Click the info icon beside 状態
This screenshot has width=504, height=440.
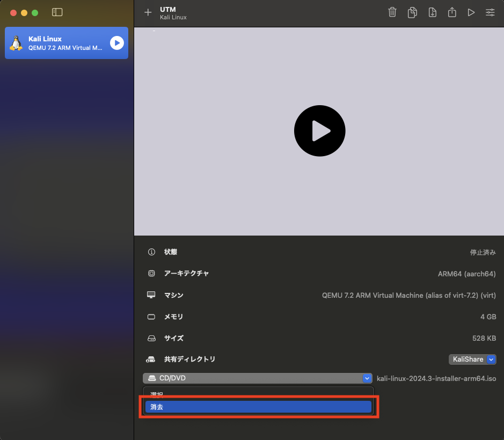pos(151,252)
